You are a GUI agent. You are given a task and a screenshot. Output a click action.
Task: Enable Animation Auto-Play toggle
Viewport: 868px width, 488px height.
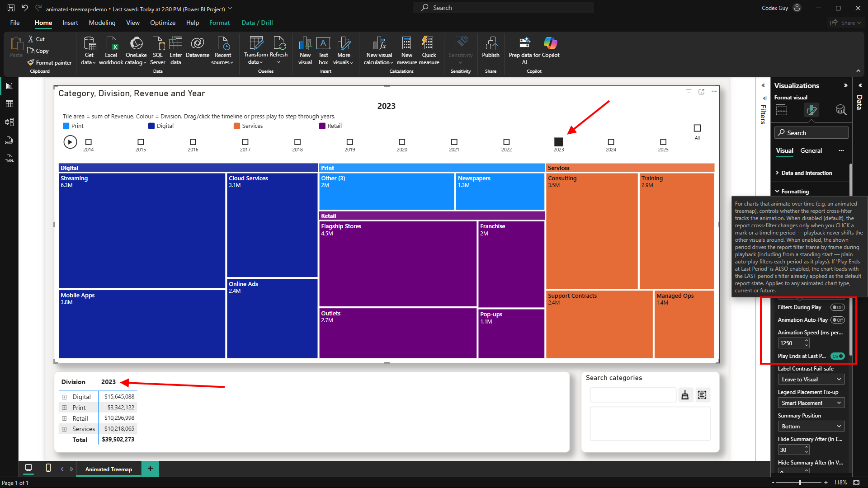point(838,320)
